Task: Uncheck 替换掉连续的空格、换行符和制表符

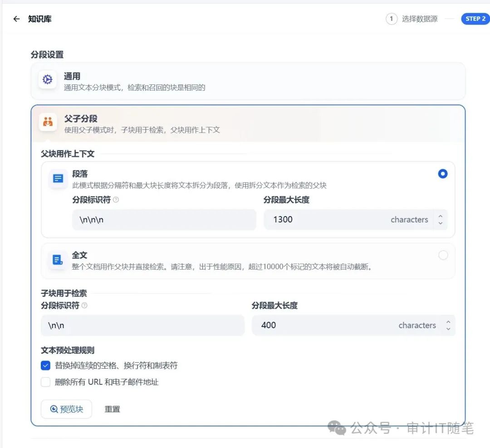Action: pyautogui.click(x=46, y=365)
